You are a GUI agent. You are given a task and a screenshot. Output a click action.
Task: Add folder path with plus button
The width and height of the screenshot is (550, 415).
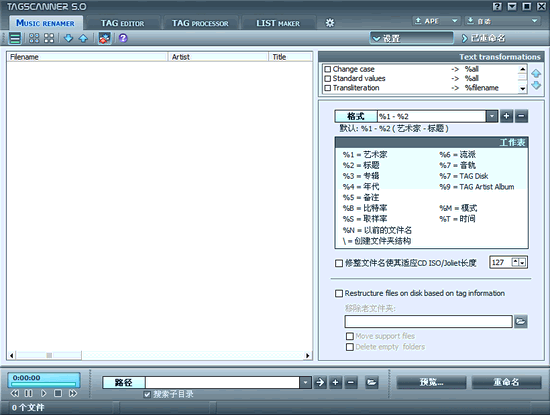335,382
